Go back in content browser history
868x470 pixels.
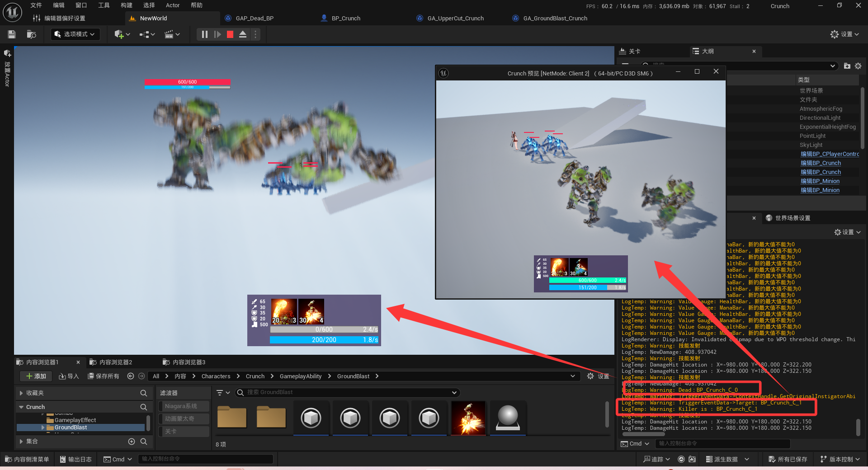[x=131, y=376]
